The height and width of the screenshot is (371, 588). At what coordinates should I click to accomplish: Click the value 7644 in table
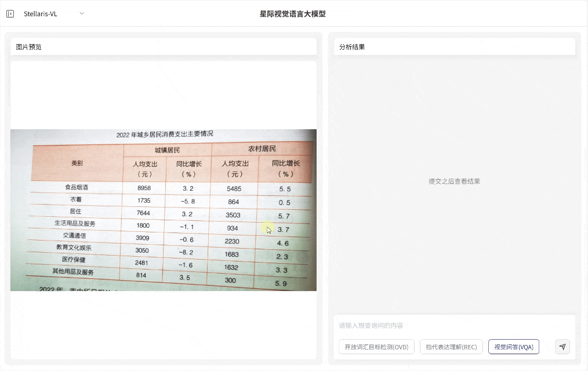(x=143, y=213)
